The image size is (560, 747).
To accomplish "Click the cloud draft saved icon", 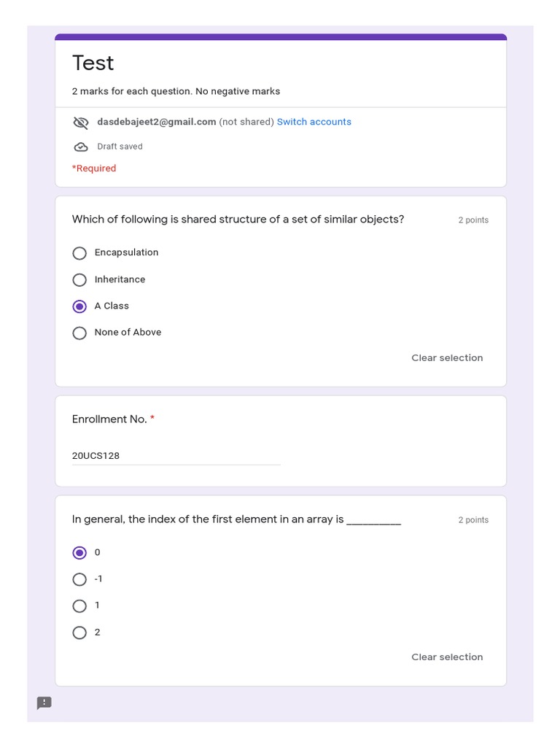I will [81, 147].
